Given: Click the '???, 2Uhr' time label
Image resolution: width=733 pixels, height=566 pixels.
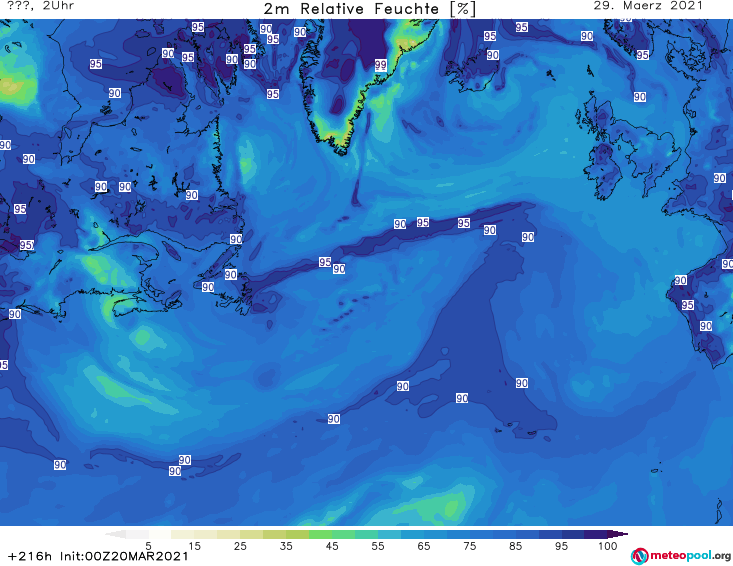Looking at the screenshot, I should (x=41, y=6).
